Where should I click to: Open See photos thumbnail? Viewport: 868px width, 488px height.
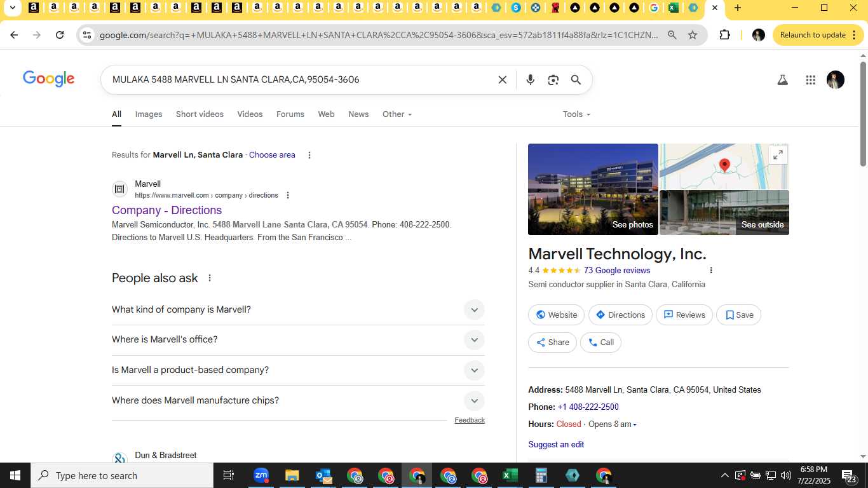pos(593,189)
